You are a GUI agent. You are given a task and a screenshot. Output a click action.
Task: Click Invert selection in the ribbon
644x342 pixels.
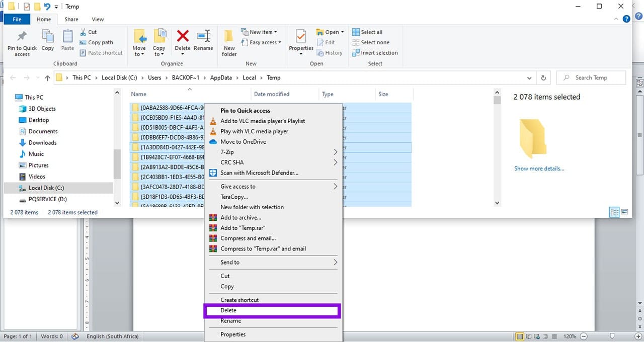(375, 53)
